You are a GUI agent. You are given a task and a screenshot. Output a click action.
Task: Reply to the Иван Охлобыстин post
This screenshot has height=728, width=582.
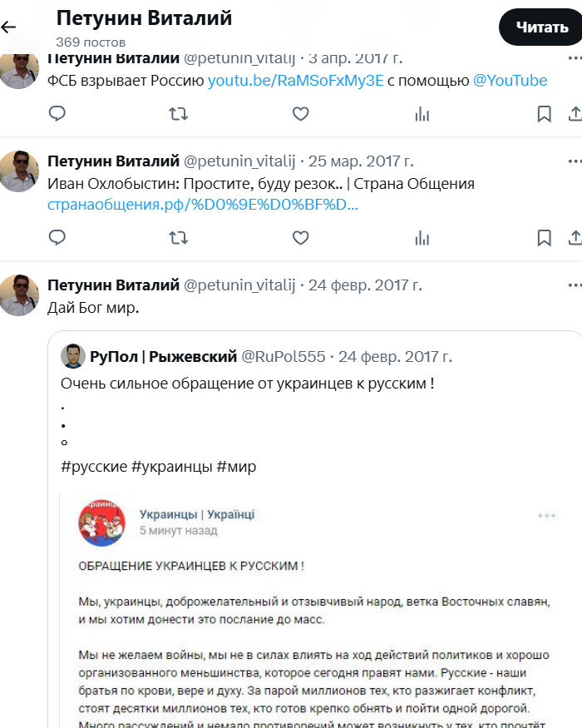click(57, 238)
